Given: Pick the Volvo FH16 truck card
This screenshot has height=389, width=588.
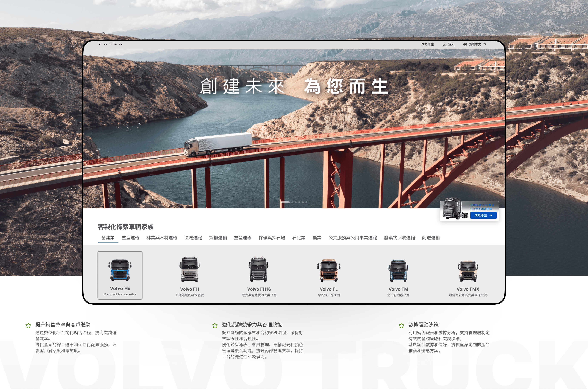Looking at the screenshot, I should click(x=259, y=276).
